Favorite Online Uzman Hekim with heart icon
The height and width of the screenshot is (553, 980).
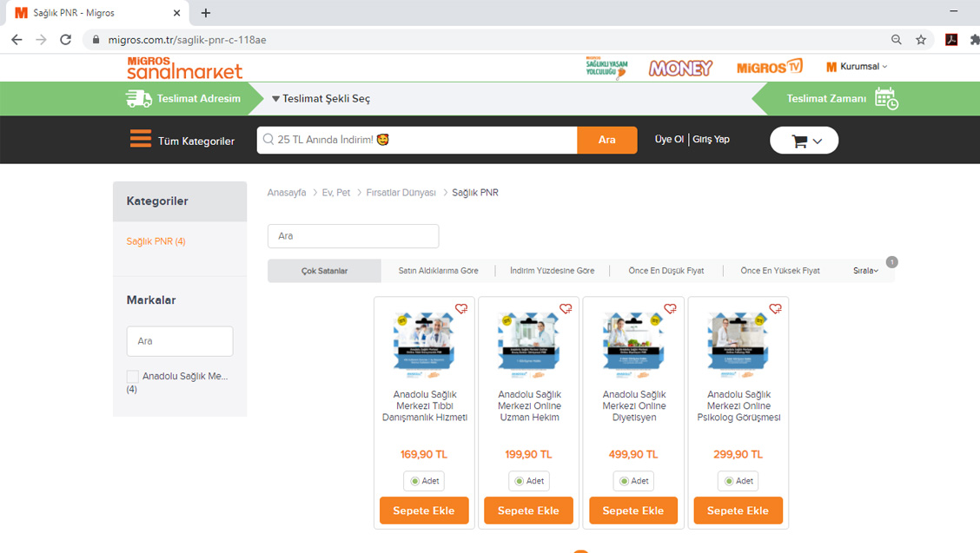[566, 309]
